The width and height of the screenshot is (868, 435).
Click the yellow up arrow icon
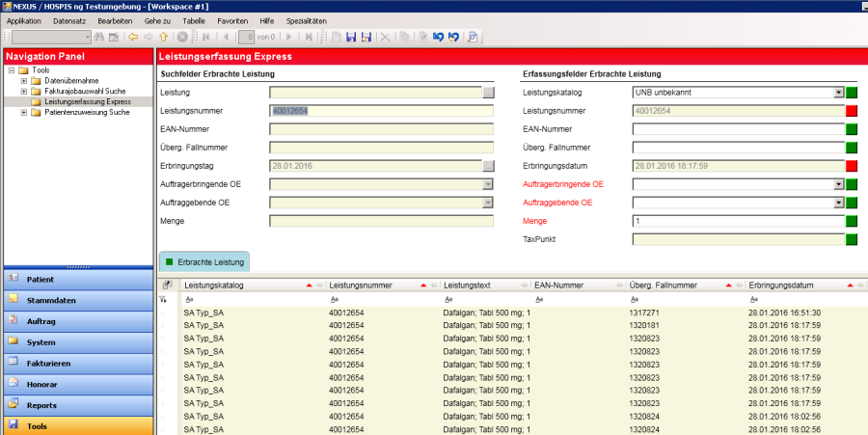tap(164, 37)
